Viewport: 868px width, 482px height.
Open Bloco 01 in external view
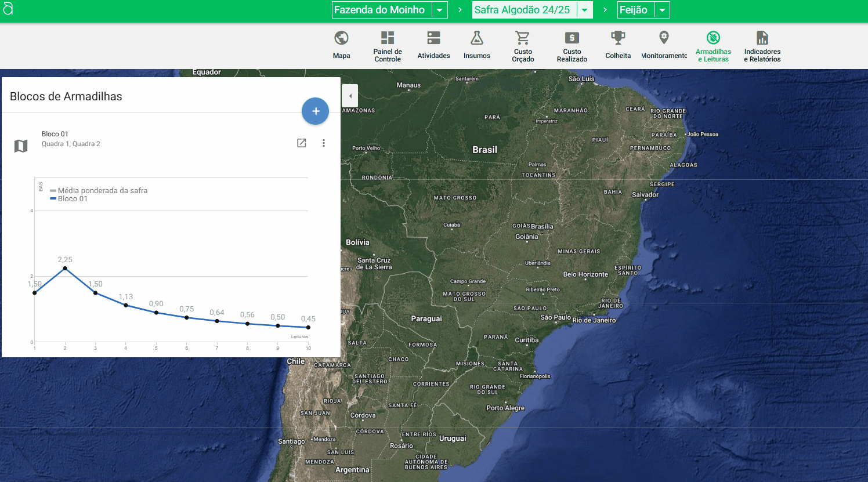pyautogui.click(x=302, y=143)
